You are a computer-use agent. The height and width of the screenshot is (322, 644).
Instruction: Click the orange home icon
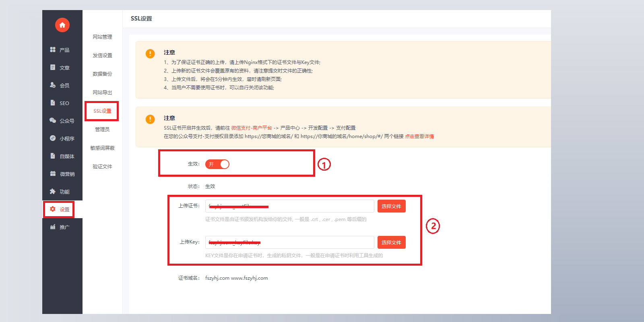pyautogui.click(x=62, y=25)
